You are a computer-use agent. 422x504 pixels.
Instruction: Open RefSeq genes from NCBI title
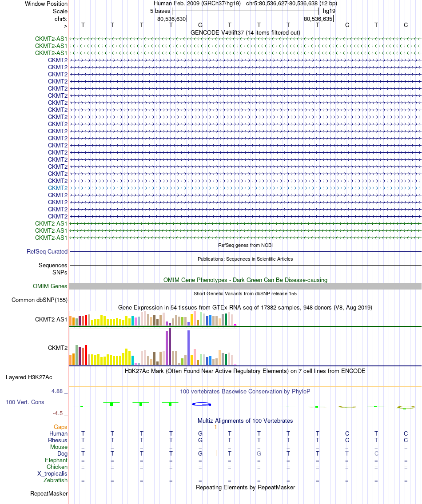[245, 245]
